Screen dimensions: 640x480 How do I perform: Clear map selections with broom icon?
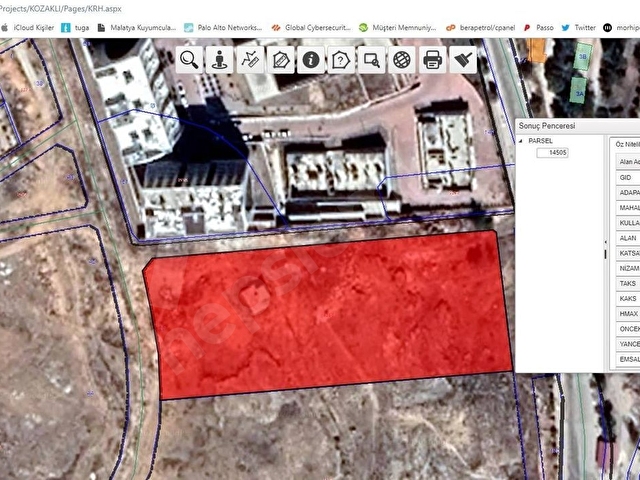coord(463,60)
